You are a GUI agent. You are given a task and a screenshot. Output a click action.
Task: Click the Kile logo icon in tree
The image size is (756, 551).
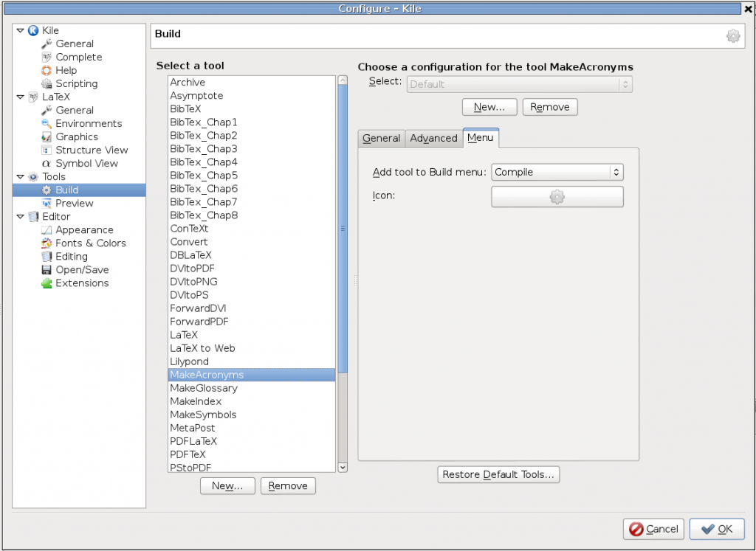[x=33, y=30]
